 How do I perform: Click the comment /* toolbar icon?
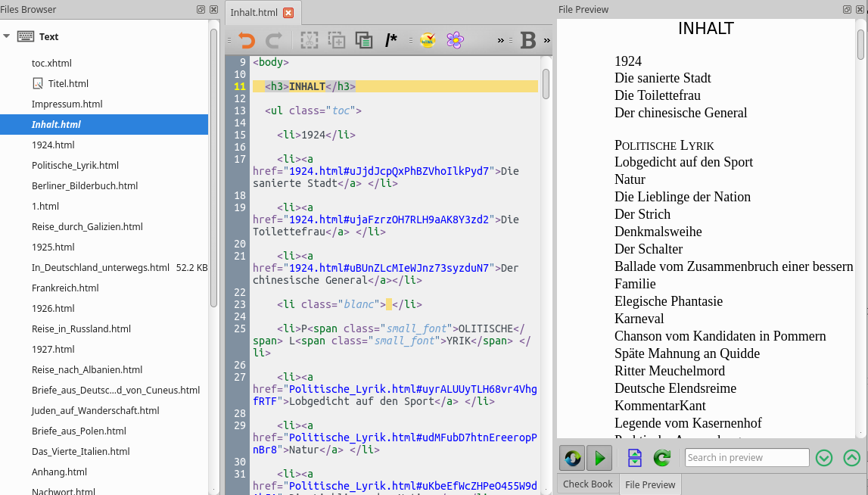point(390,40)
